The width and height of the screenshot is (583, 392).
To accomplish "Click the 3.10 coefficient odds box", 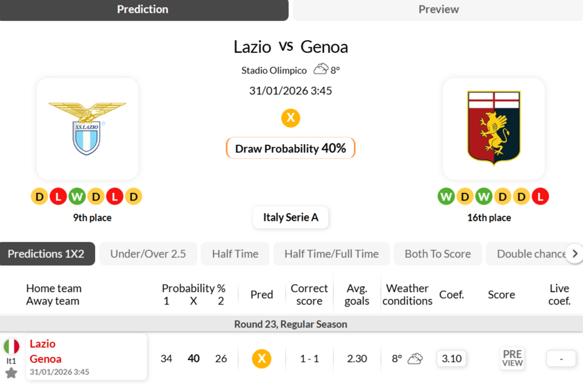I will [452, 359].
